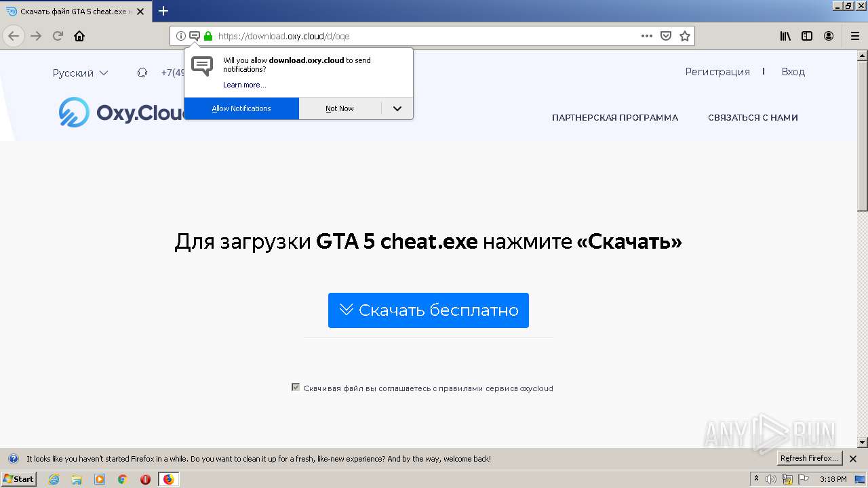Click the Firefox taskbar button
Screen dimensions: 868x488
[x=168, y=479]
